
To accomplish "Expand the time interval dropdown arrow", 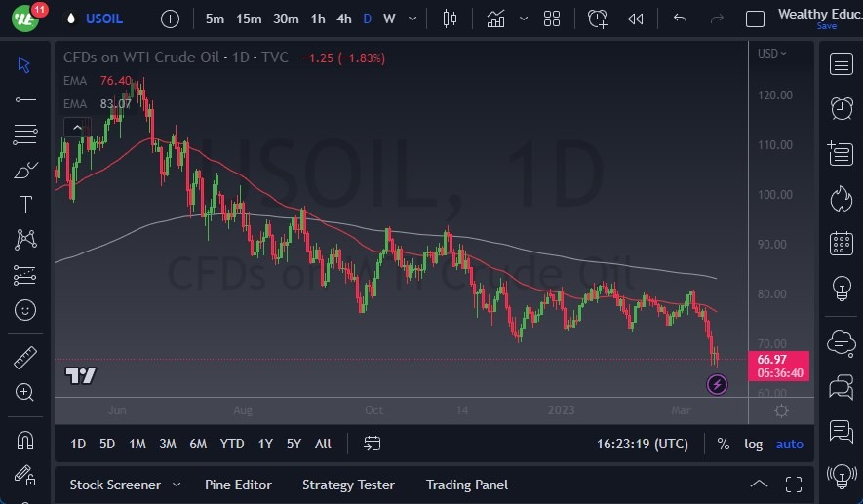I will (x=414, y=19).
